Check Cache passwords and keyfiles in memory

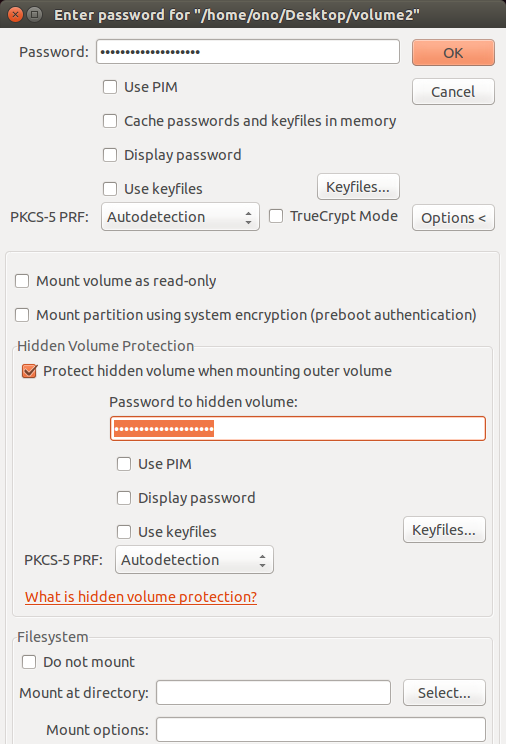click(x=110, y=121)
